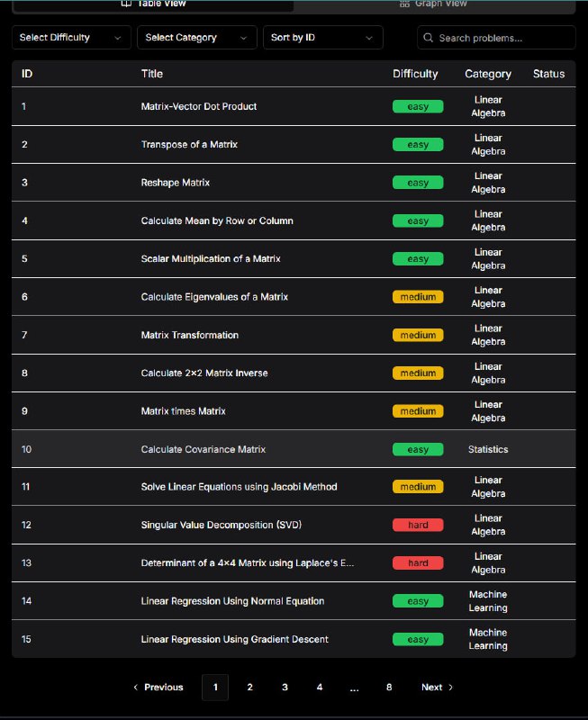Click the Previous page chevron icon

136,688
